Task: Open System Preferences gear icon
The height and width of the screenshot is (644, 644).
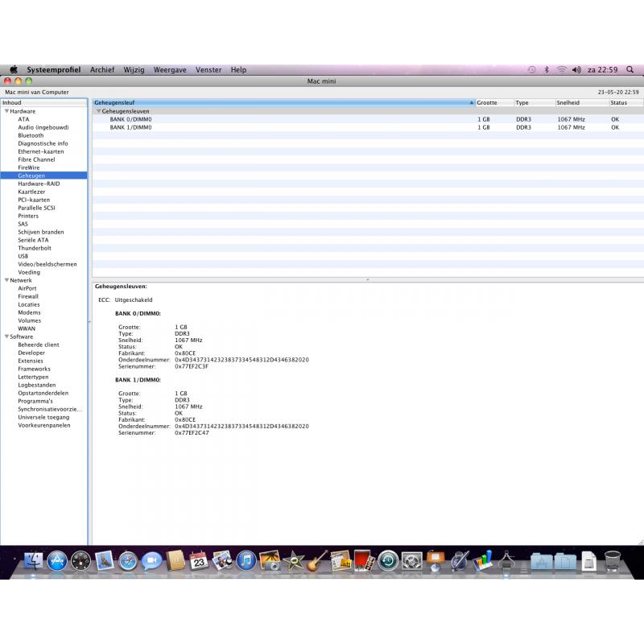Action: point(411,561)
